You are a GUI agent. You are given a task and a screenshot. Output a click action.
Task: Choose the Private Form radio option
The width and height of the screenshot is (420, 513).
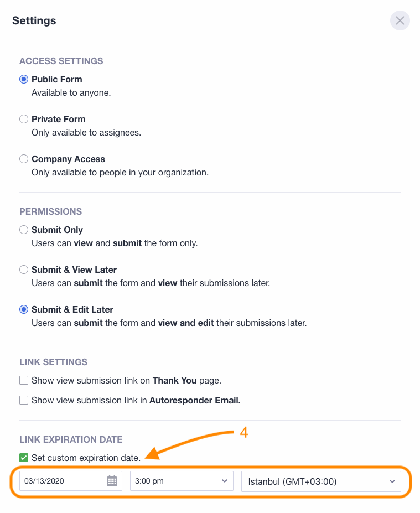coord(24,119)
